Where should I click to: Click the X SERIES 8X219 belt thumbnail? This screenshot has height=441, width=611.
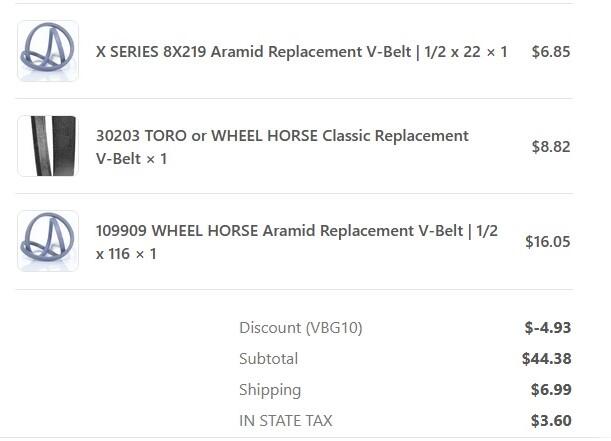(x=48, y=51)
